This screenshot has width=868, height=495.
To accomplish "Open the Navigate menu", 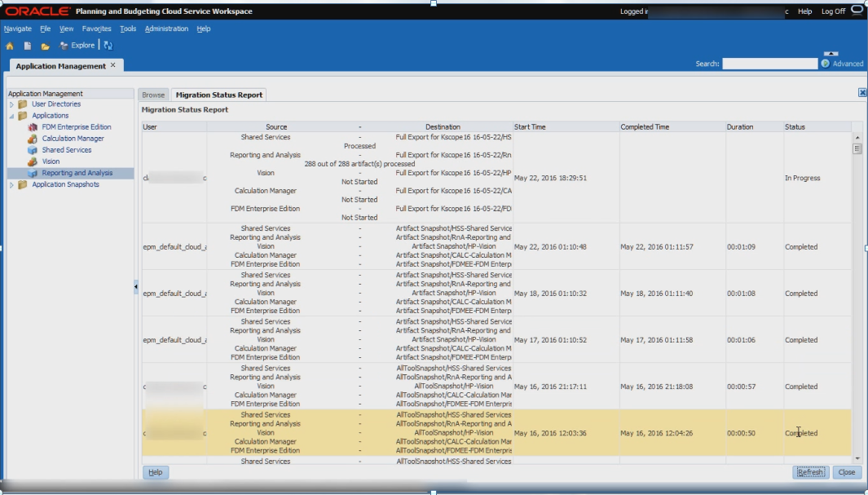I will (18, 29).
